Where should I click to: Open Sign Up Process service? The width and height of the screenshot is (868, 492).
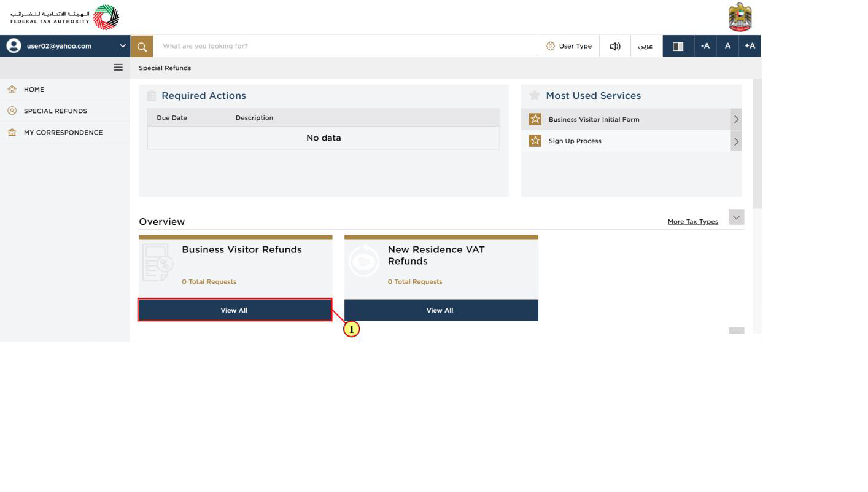(x=631, y=141)
